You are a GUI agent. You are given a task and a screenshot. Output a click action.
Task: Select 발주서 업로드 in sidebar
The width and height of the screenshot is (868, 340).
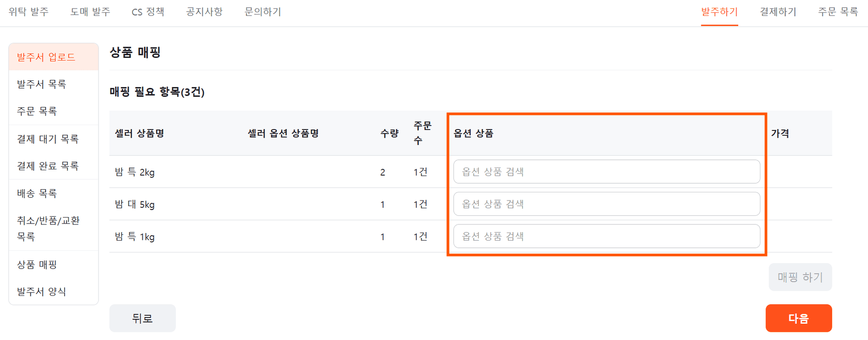[46, 57]
